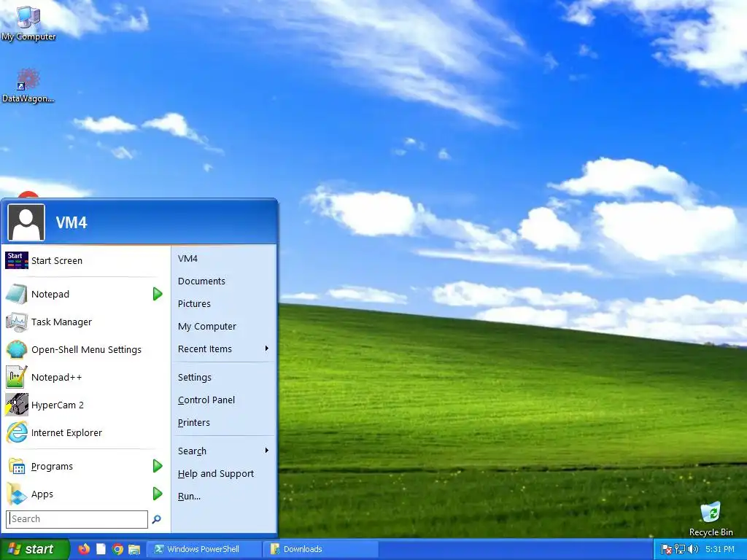This screenshot has height=560, width=747.
Task: Open Documents in right column
Action: pyautogui.click(x=201, y=281)
